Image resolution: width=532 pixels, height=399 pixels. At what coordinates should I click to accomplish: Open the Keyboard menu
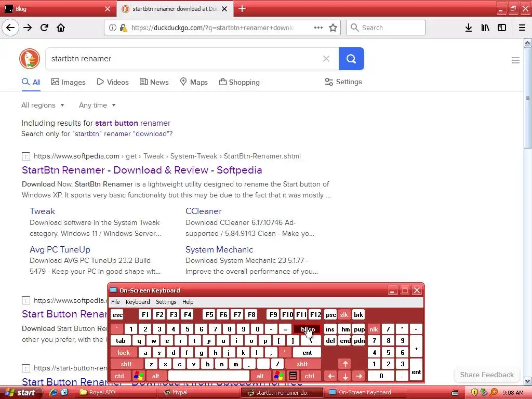(x=138, y=302)
